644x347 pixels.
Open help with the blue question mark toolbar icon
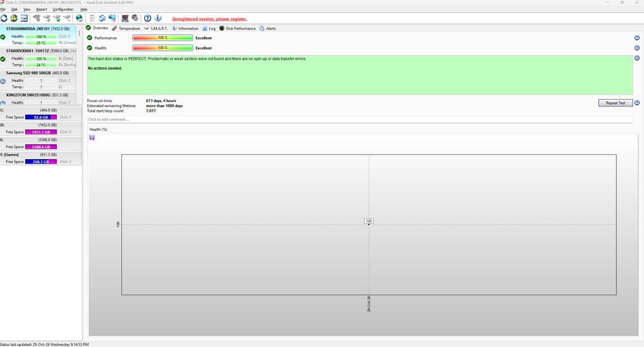[x=147, y=18]
